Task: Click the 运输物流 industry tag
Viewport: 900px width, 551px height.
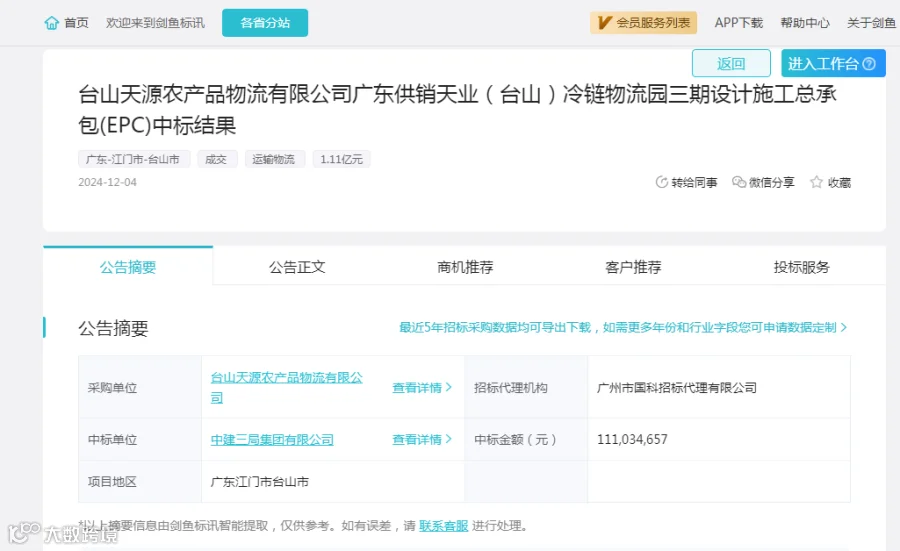Action: 275,159
